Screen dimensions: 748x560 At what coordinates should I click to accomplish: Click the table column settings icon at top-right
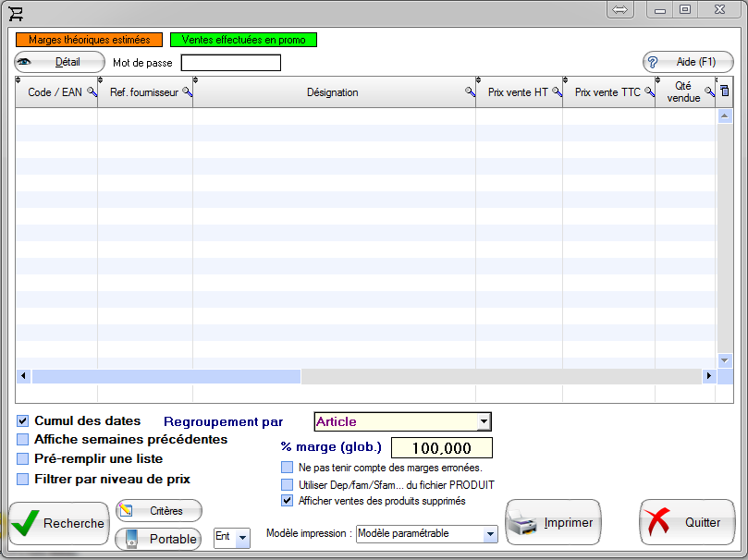tap(725, 91)
